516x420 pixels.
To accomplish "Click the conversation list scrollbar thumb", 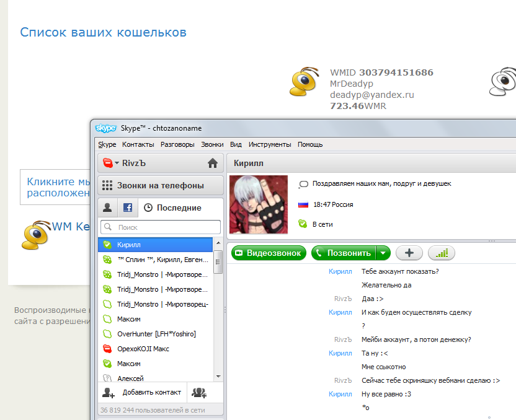I will (x=218, y=262).
